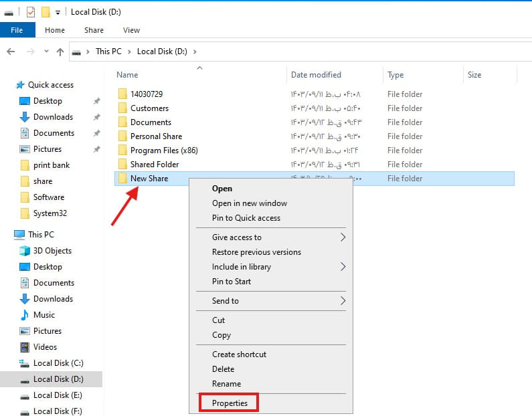Expand the chevron after Local Disk (D:) breadcrumb
Viewport: 532px width, 416px height.
pos(195,51)
